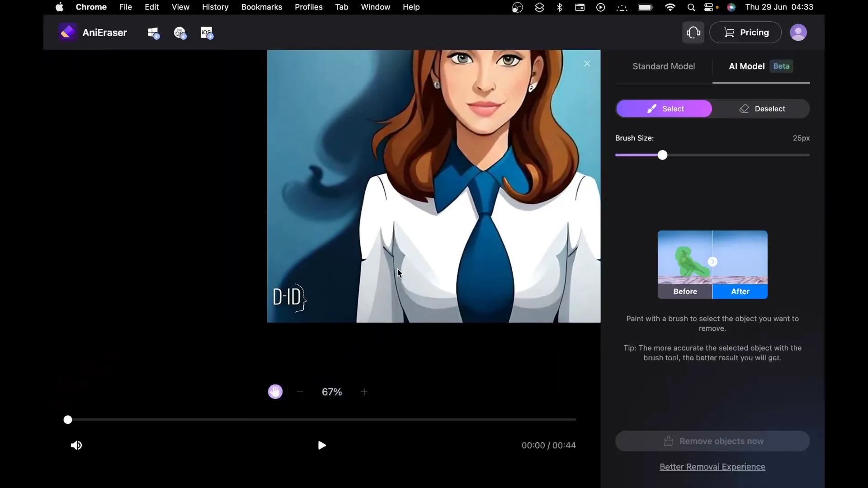Open Bluetooth status in menu bar
The height and width of the screenshot is (488, 868).
560,7
